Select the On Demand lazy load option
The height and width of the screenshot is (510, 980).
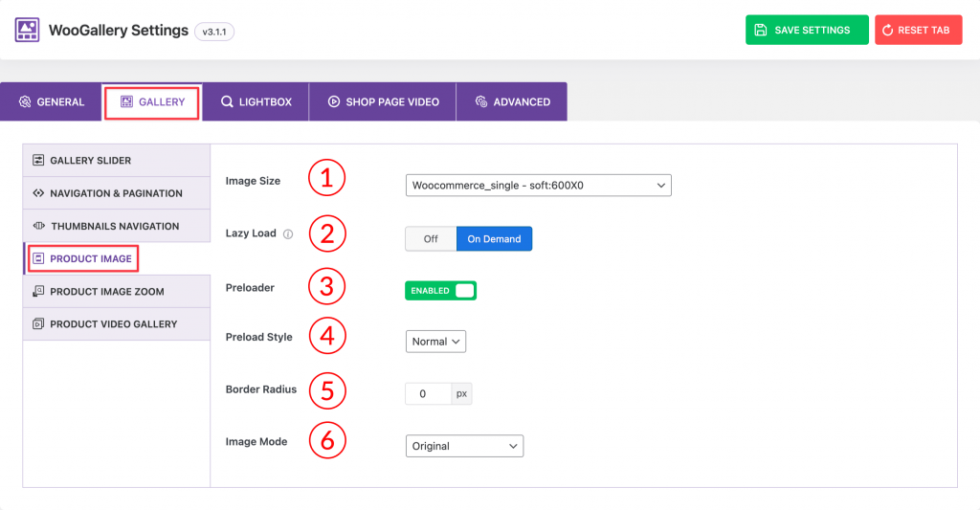(x=495, y=239)
